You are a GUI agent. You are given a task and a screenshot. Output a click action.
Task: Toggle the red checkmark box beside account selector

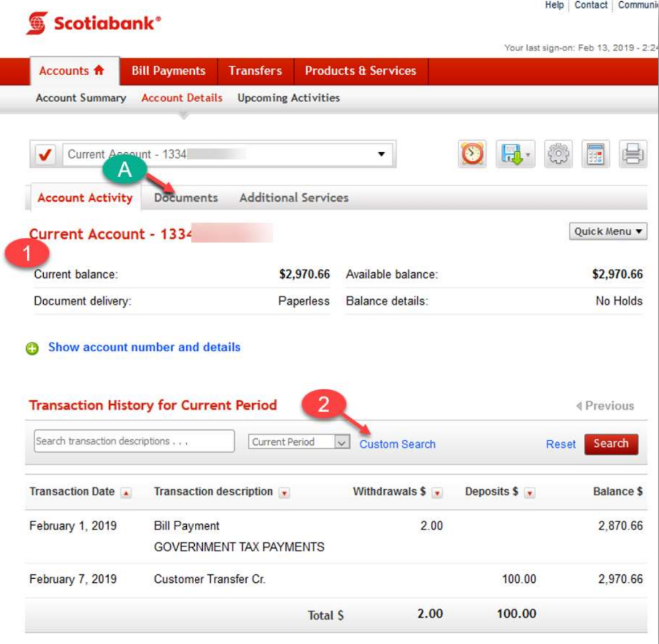(x=45, y=154)
